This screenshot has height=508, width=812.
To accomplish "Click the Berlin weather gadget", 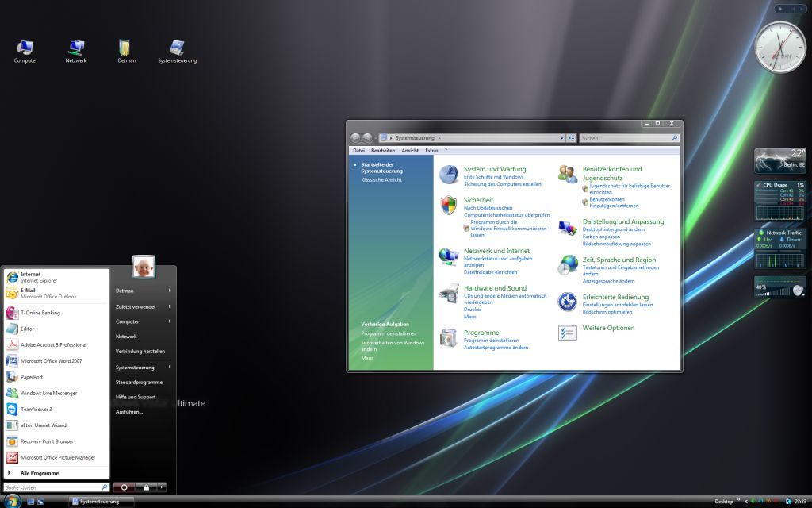I will pyautogui.click(x=780, y=160).
